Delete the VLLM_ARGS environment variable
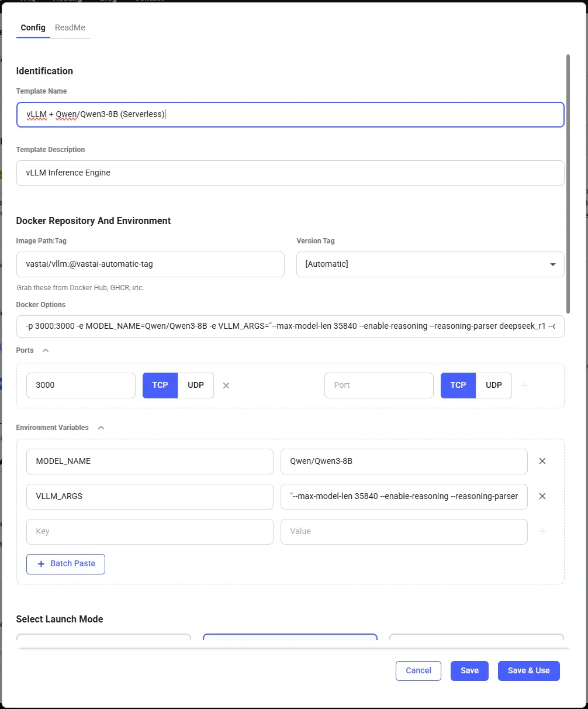 pyautogui.click(x=542, y=496)
